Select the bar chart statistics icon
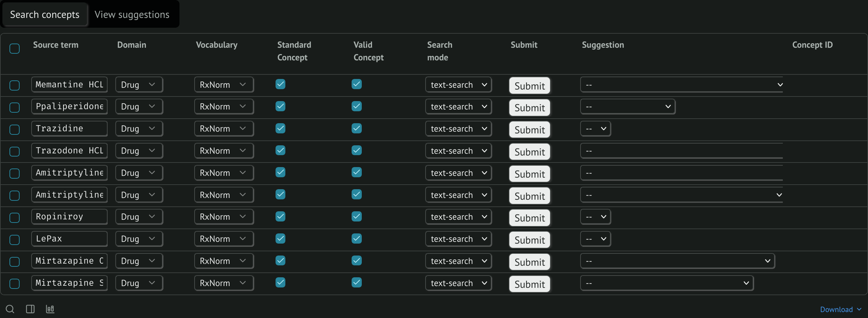The width and height of the screenshot is (868, 318). 50,309
